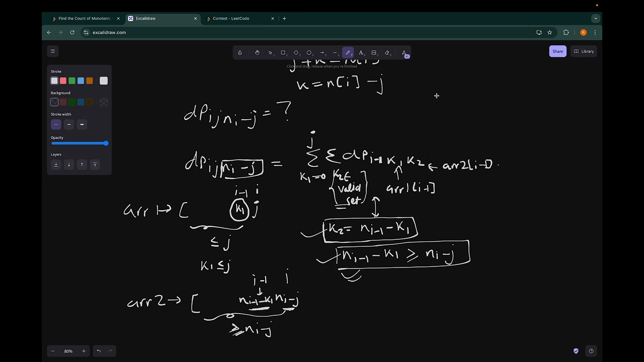644x362 pixels.
Task: Open the custom stroke color picker
Action: [x=104, y=81]
